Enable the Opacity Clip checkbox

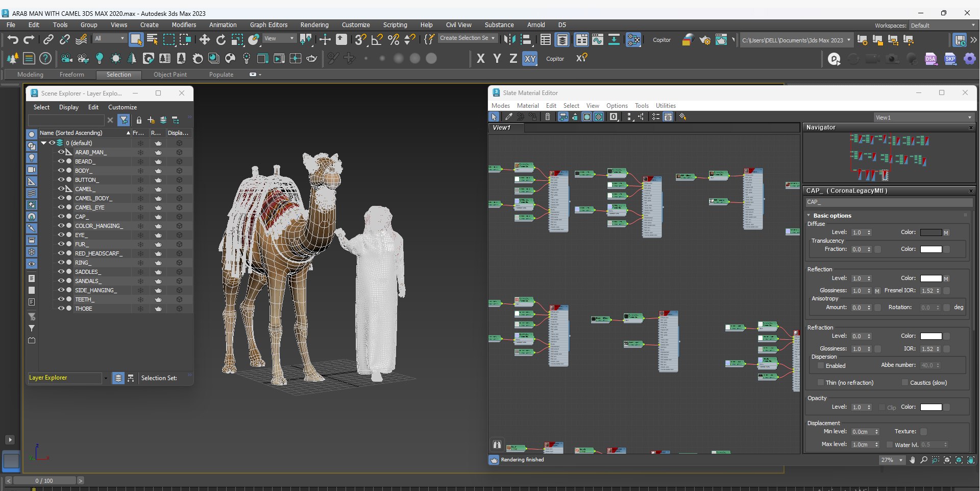click(x=881, y=407)
